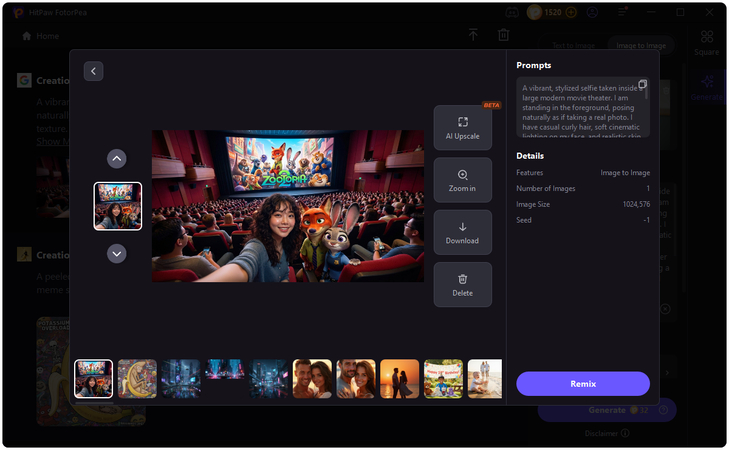Image resolution: width=729 pixels, height=450 pixels.
Task: Click the main Zootopia theater preview image
Action: click(x=287, y=206)
